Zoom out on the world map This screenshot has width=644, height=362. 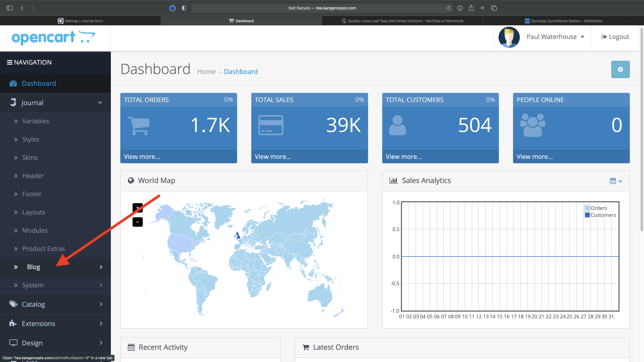point(137,222)
